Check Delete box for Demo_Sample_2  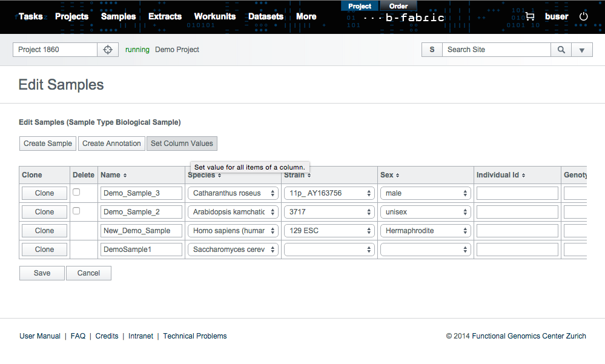76,211
